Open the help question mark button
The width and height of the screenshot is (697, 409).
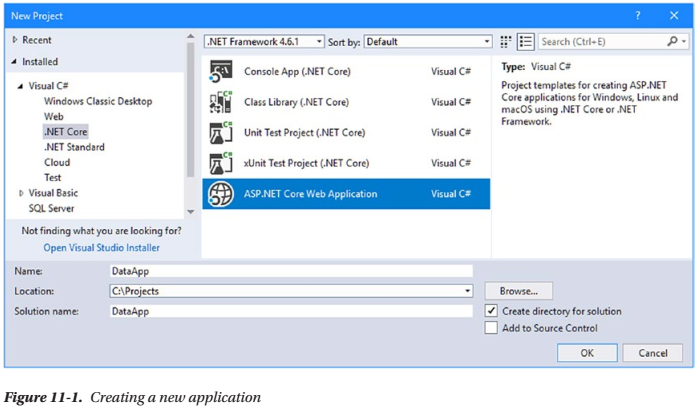[x=638, y=16]
